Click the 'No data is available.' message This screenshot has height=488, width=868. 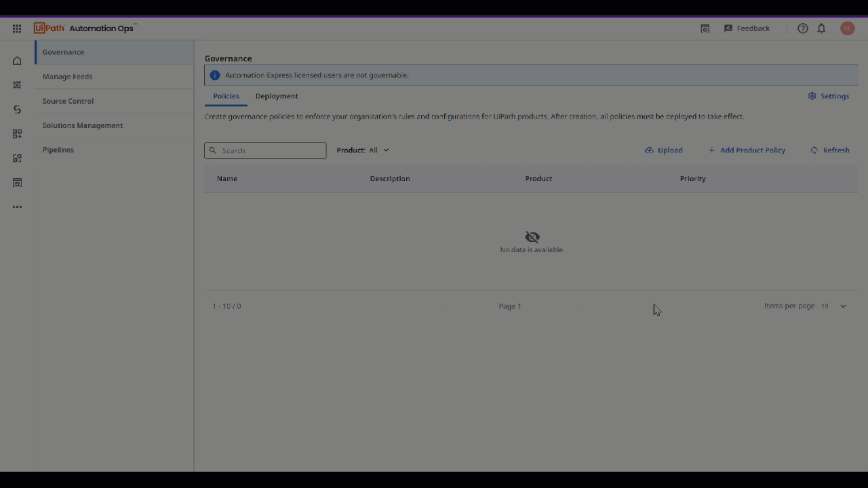pos(532,250)
